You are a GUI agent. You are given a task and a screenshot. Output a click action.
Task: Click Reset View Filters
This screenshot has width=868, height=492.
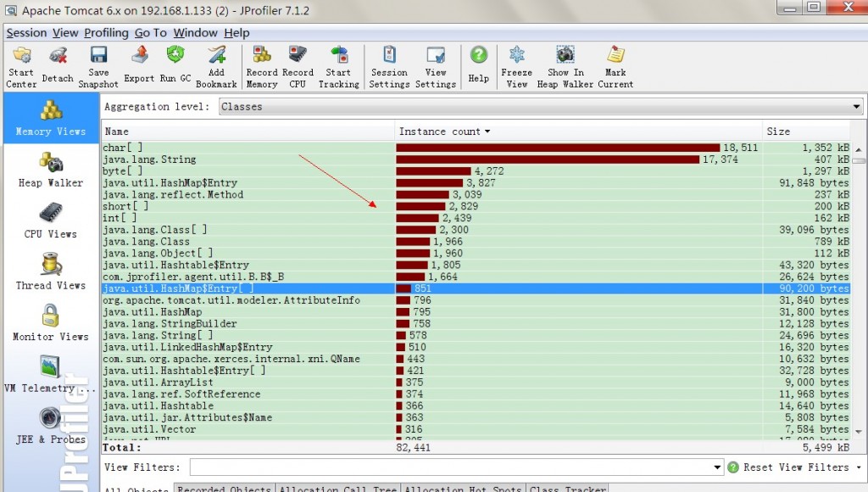[x=797, y=467]
